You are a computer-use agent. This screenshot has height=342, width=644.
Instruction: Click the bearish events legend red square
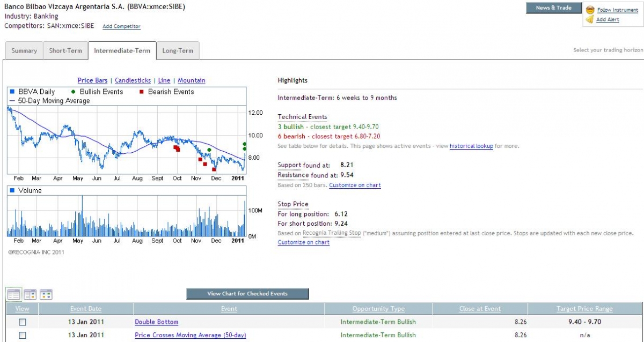pos(142,92)
